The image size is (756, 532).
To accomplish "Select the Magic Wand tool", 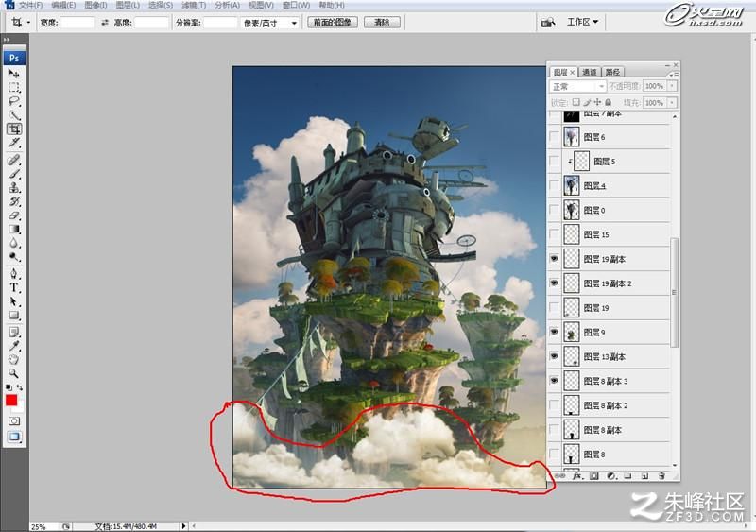I will pyautogui.click(x=13, y=115).
